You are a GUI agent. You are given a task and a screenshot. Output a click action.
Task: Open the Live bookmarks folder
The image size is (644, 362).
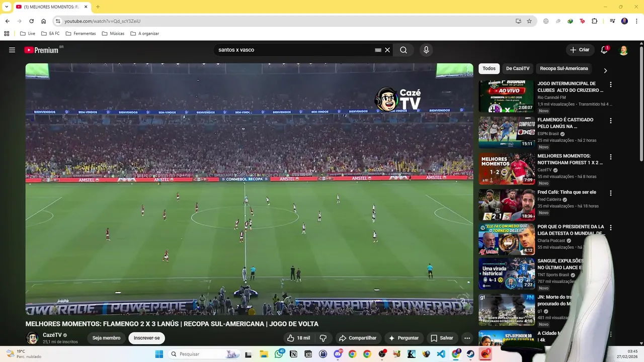pyautogui.click(x=28, y=34)
